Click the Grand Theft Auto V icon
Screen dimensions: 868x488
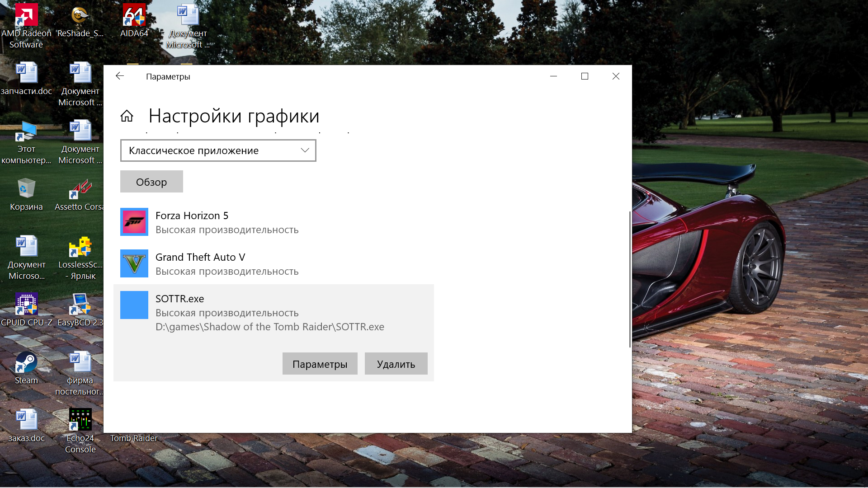[134, 263]
